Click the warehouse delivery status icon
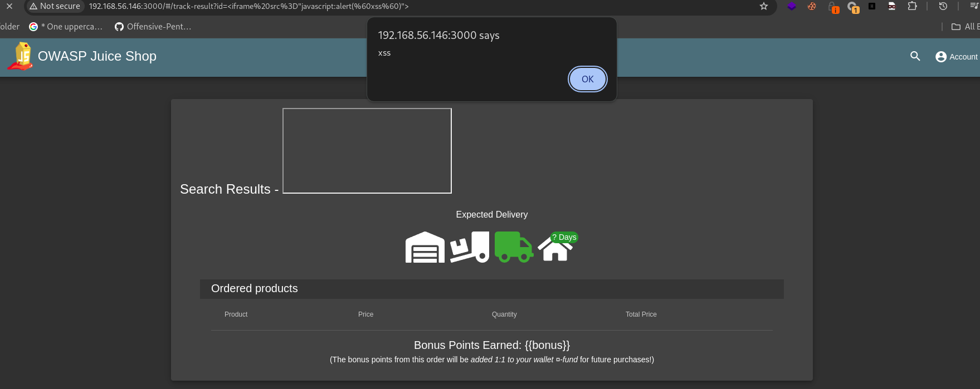Image resolution: width=980 pixels, height=389 pixels. [425, 247]
